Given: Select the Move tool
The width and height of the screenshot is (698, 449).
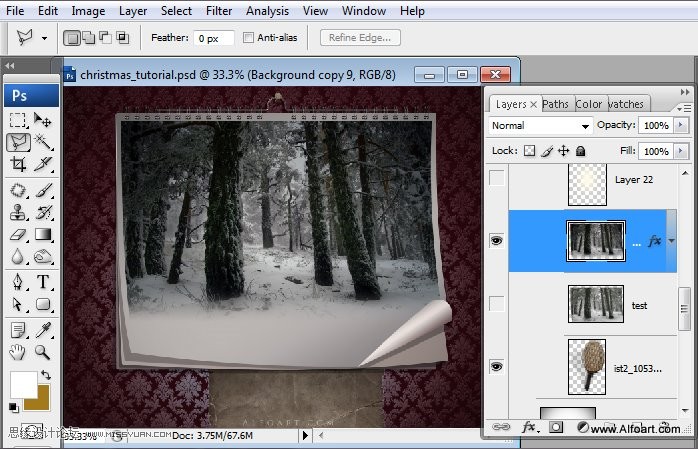Looking at the screenshot, I should click(44, 119).
